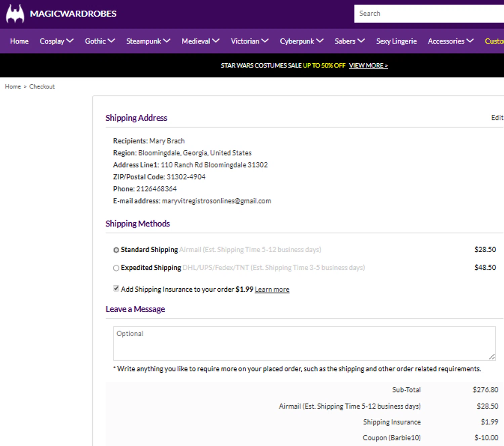Click the Shipping Address heading
The width and height of the screenshot is (504, 446).
coord(136,118)
